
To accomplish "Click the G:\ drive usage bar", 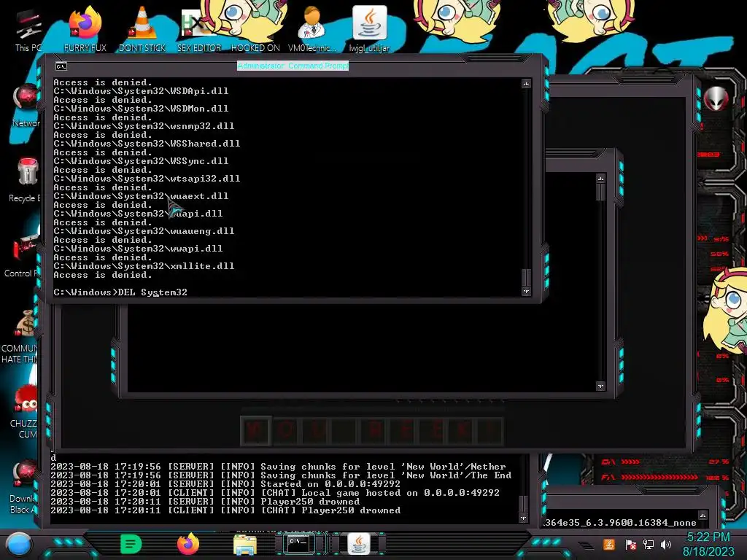I will click(664, 462).
